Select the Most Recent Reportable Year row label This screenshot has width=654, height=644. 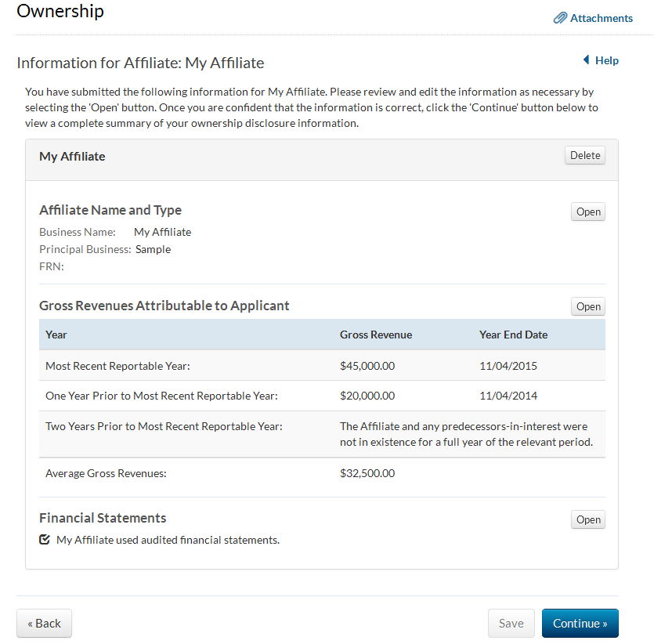tap(117, 365)
